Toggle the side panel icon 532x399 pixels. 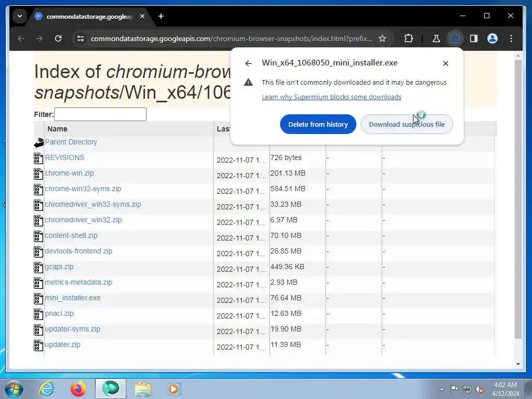tap(474, 38)
